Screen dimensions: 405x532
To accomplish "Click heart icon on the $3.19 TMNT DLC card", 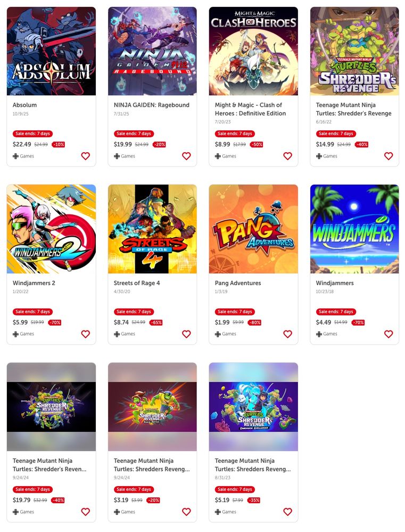I will 186,512.
